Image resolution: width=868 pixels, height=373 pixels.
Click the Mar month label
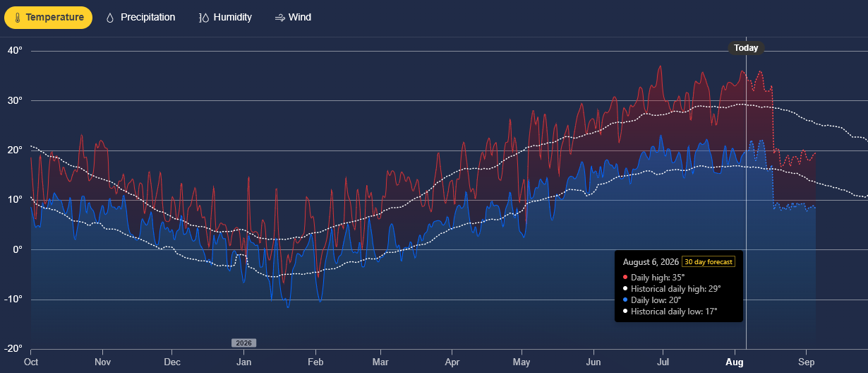tap(380, 362)
